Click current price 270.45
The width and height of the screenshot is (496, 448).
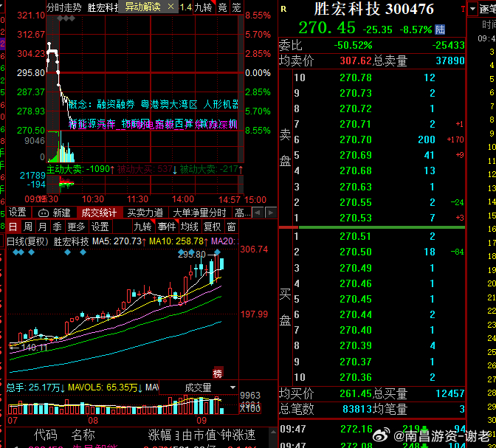327,28
